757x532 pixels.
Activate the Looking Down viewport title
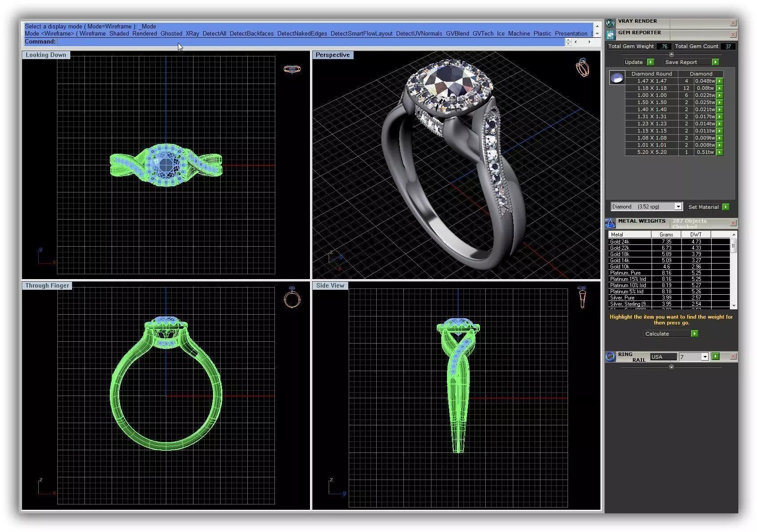(46, 55)
